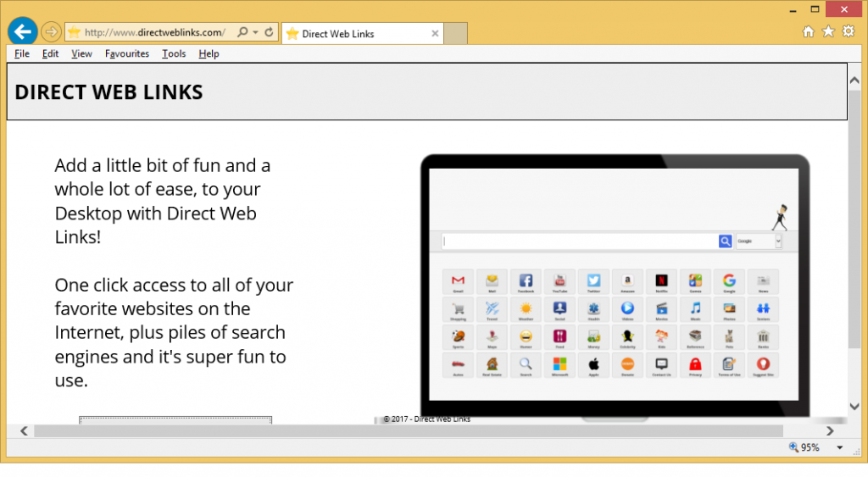Open Favourites using the star icon at top right
This screenshot has height=477, width=868.
pyautogui.click(x=828, y=32)
